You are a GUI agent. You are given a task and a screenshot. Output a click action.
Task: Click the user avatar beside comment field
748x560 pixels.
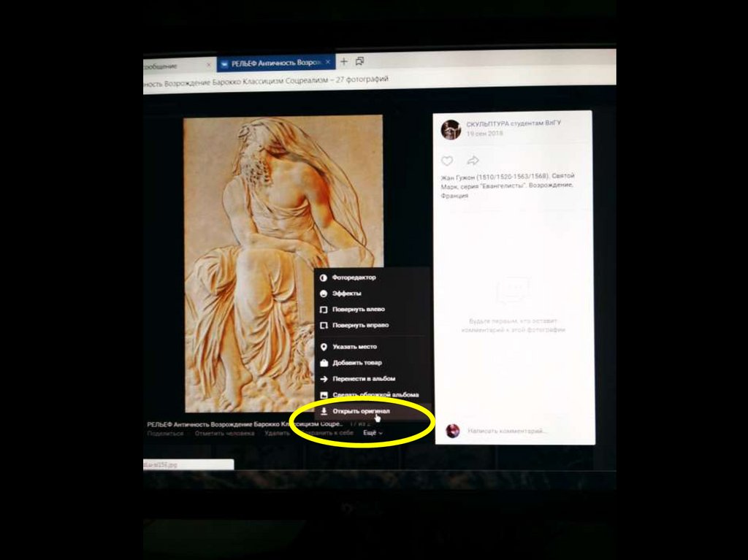coord(453,431)
